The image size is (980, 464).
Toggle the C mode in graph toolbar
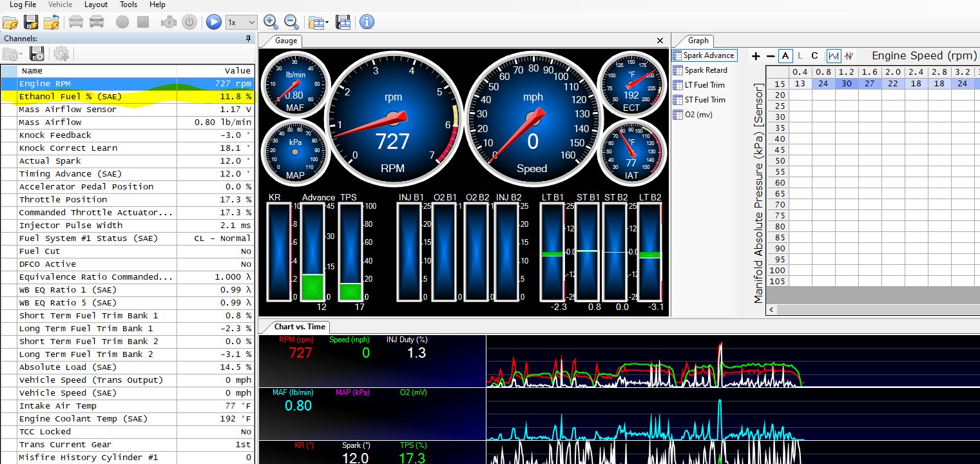814,56
